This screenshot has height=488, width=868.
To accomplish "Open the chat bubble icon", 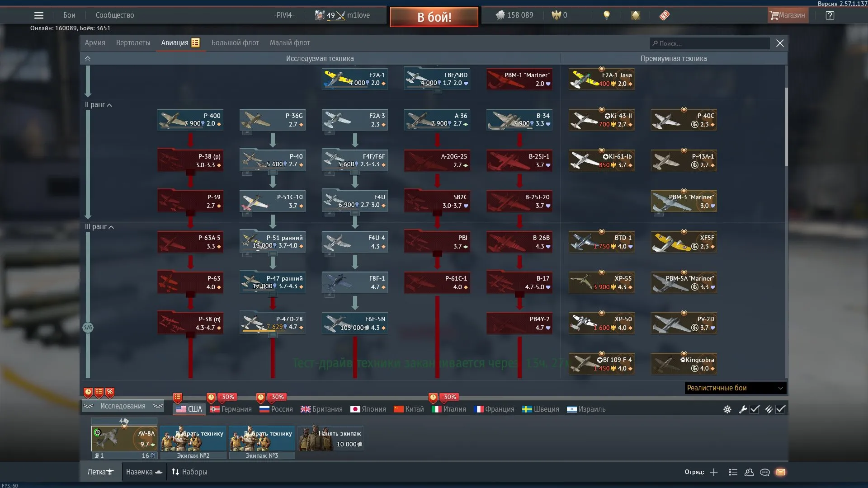I will point(765,472).
